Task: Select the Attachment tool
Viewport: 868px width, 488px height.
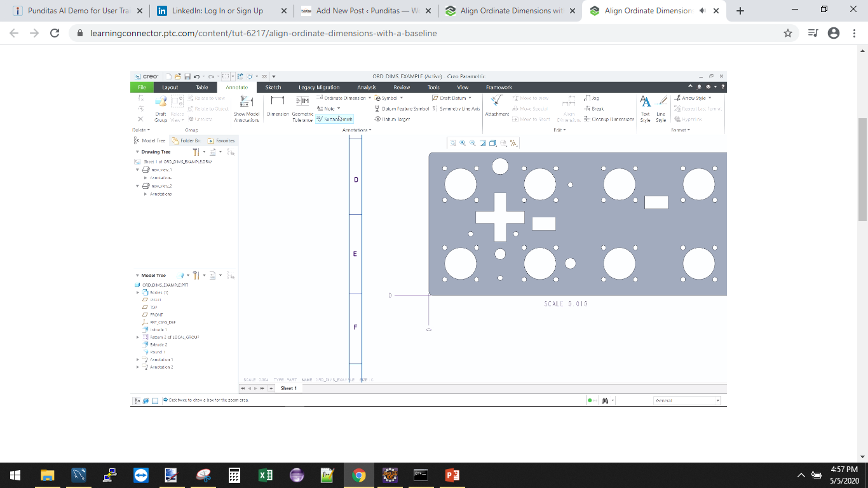Action: pyautogui.click(x=496, y=107)
